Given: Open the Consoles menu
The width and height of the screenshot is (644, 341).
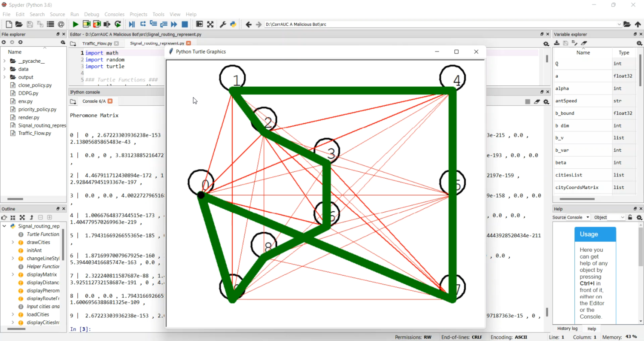Looking at the screenshot, I should (114, 14).
